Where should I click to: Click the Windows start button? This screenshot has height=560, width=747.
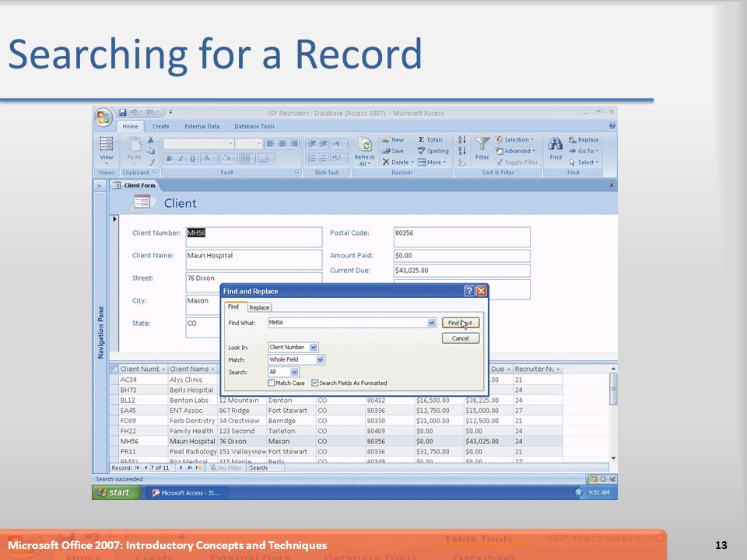click(x=116, y=492)
